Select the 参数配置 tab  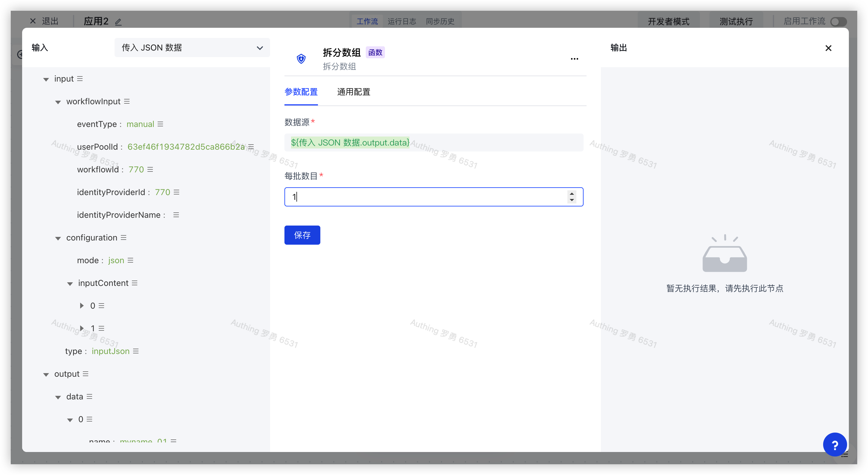pos(301,92)
